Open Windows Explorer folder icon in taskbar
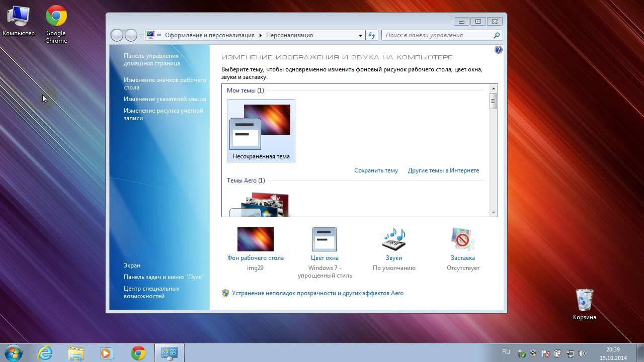Screen dimensions: 644x362 (x=76, y=353)
